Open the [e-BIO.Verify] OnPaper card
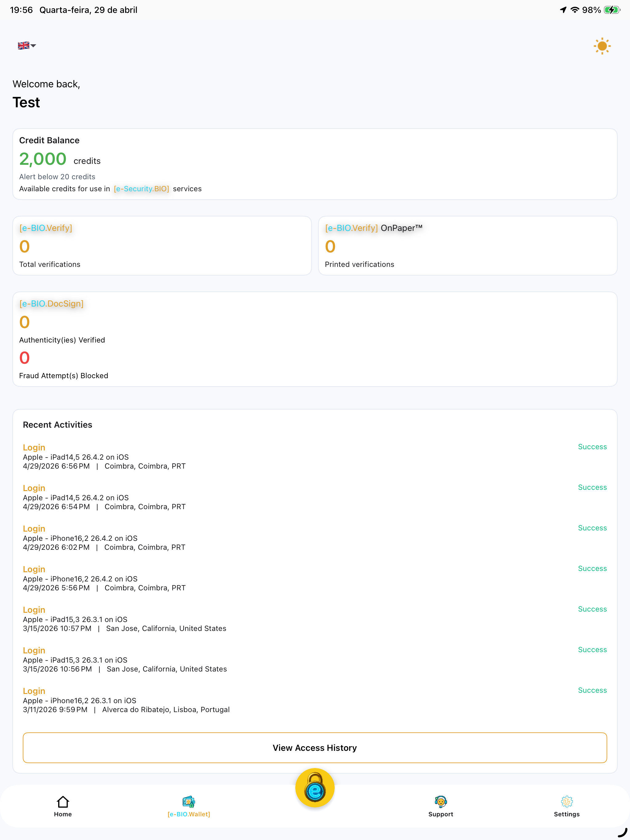The image size is (630, 840). point(467,246)
